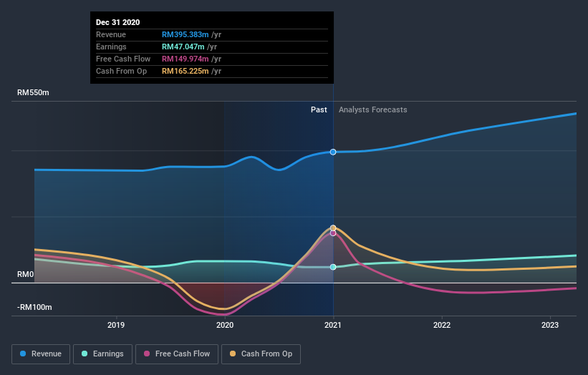Click the RM0 y-axis label
The image size is (588, 375).
coord(26,274)
